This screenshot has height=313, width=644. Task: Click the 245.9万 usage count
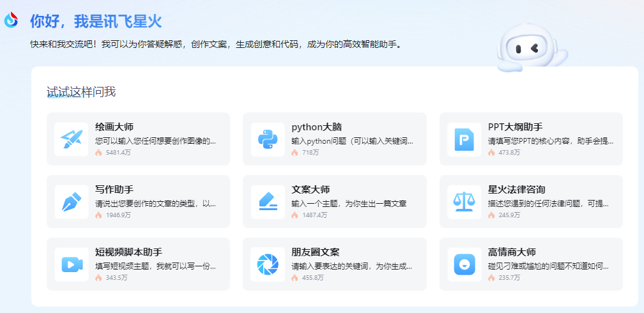coord(509,215)
